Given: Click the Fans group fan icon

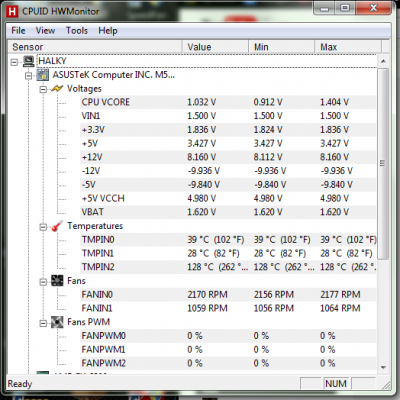Looking at the screenshot, I should pos(57,281).
